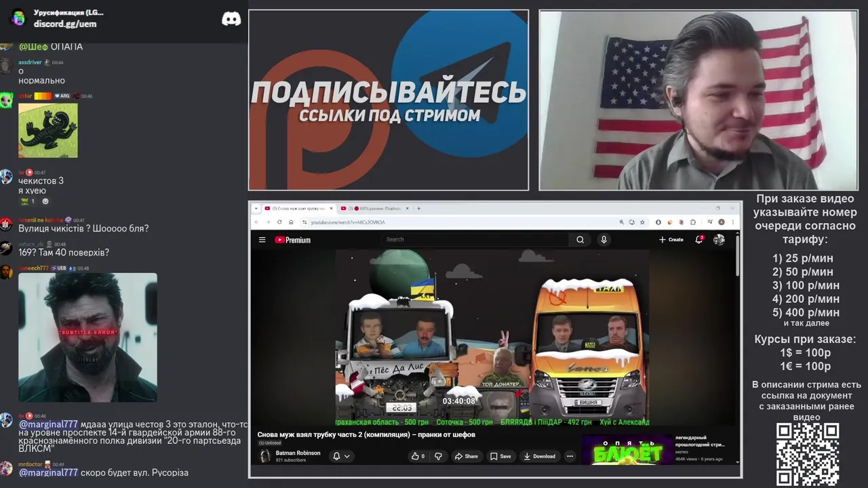This screenshot has width=868, height=488.
Task: Click the '@Шеф ОПАПА' message
Action: (51, 47)
